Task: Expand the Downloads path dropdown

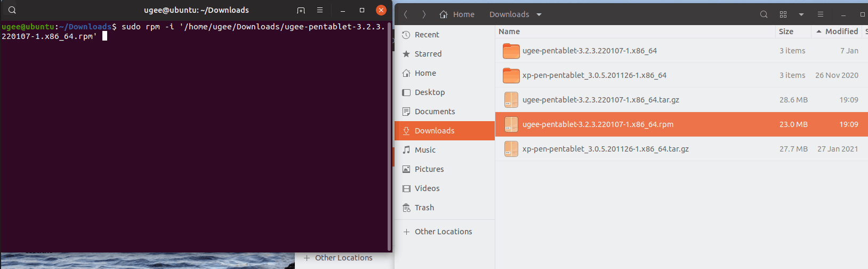Action: point(539,14)
